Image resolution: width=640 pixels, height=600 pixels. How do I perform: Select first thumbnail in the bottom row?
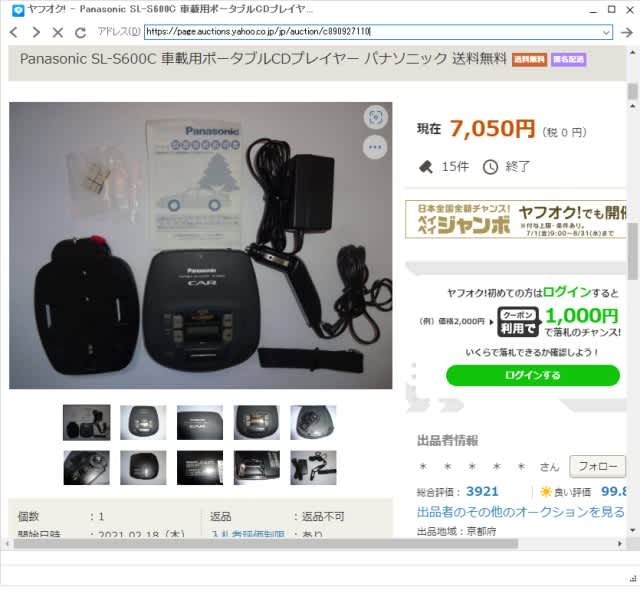coord(87,468)
